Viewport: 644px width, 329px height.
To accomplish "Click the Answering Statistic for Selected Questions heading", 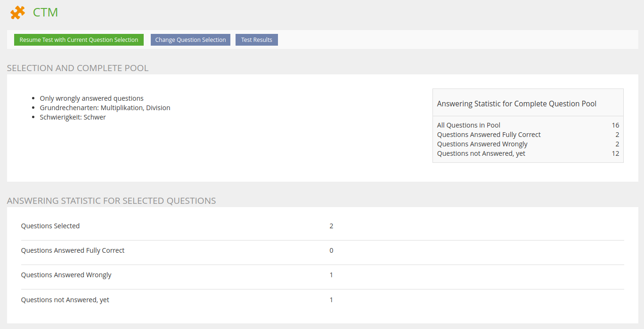I will [111, 201].
